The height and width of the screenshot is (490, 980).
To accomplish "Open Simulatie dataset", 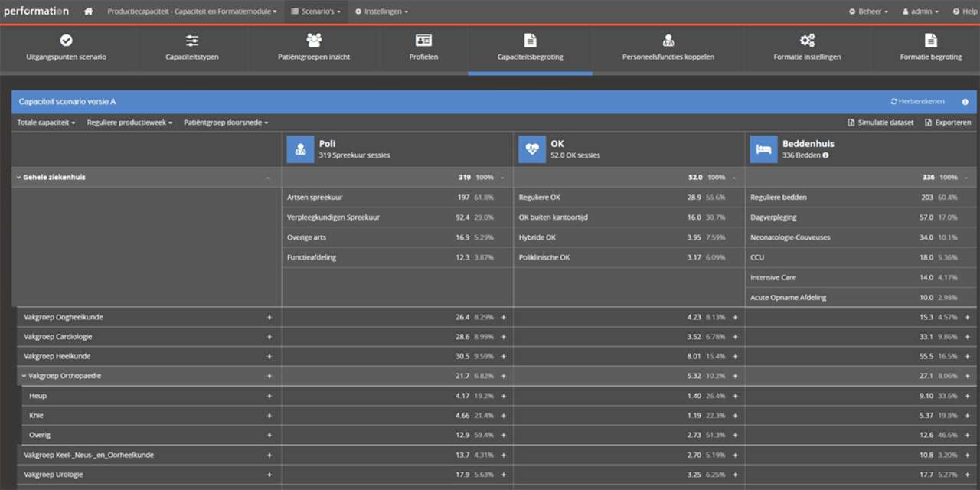I will tap(880, 122).
